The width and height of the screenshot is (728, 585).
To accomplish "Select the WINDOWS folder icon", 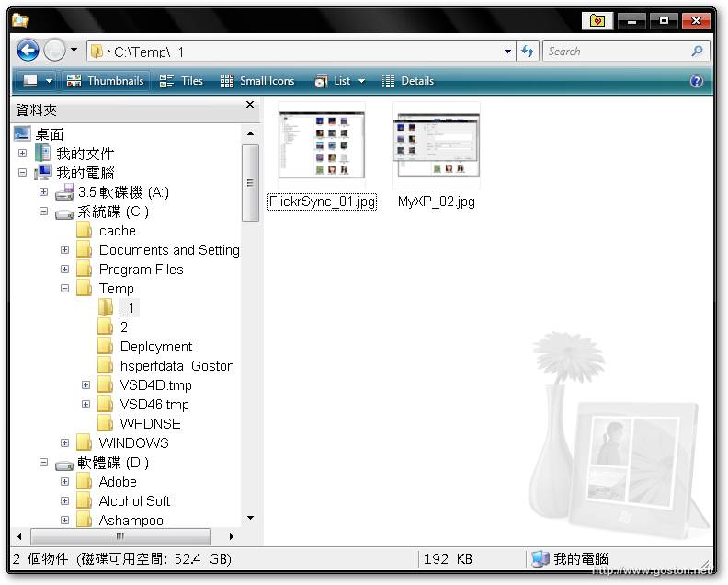I will point(84,442).
